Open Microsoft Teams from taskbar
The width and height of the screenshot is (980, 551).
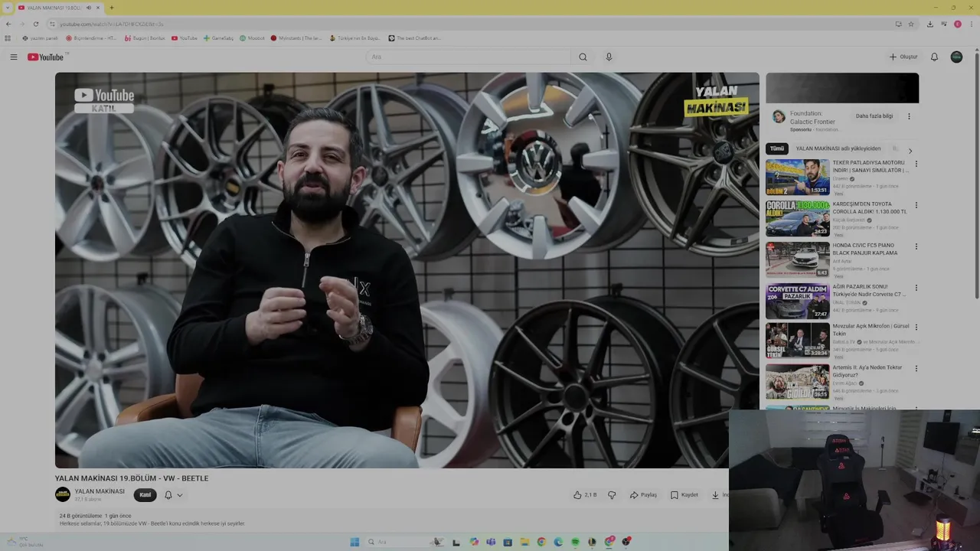click(x=491, y=542)
